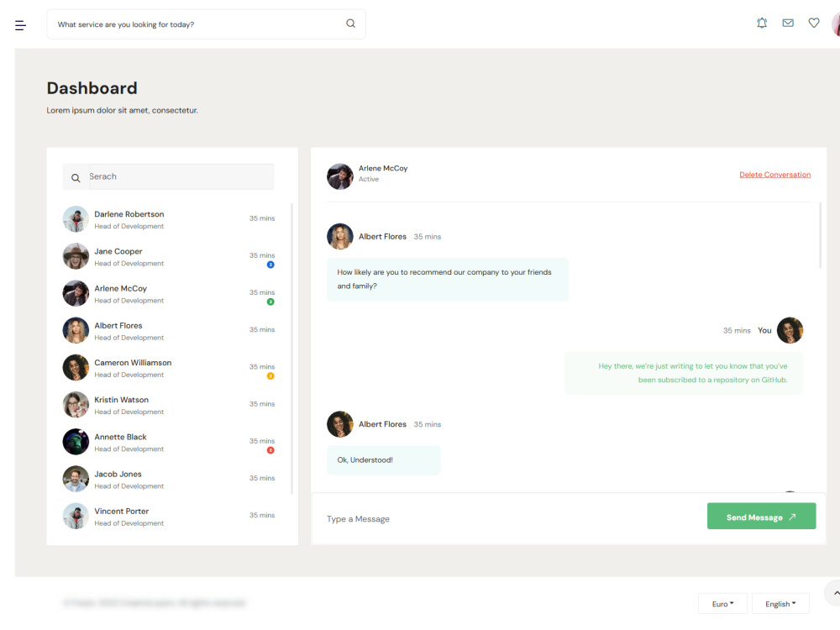
Task: Open conversation with Jane Cooper
Action: 169,256
